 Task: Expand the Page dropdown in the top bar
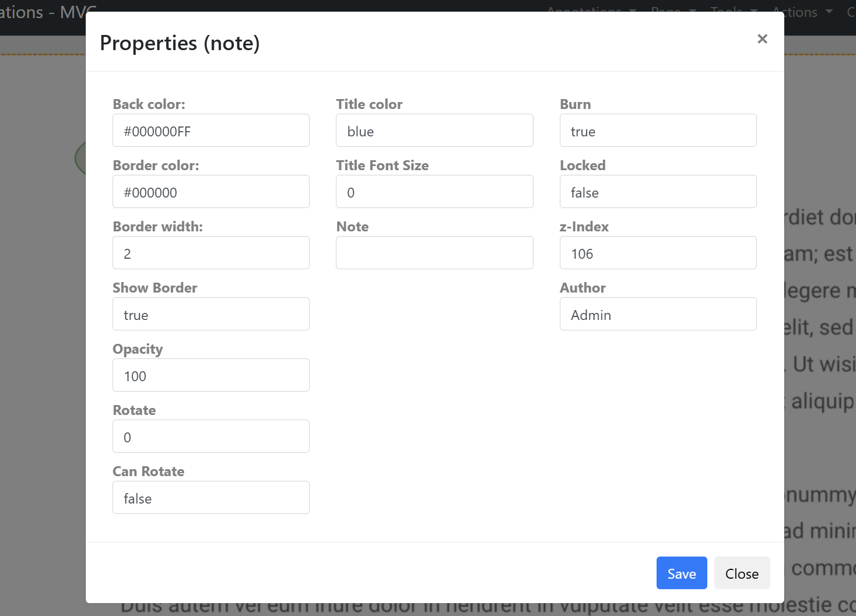672,12
